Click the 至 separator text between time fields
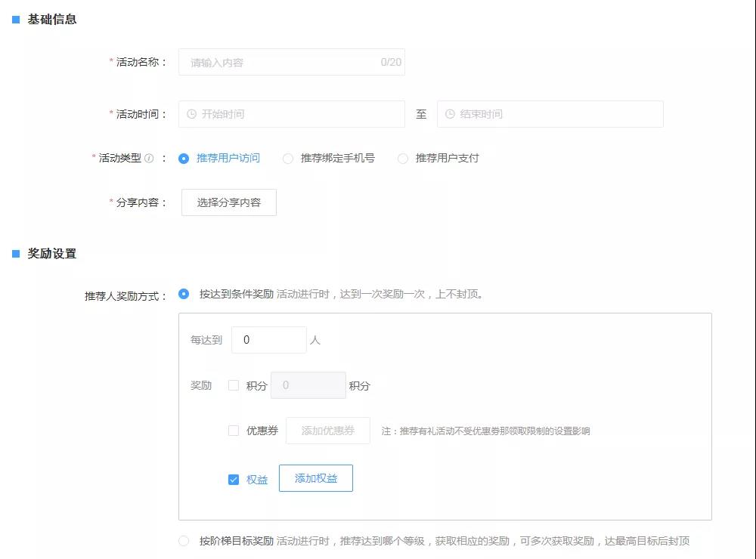Image resolution: width=756 pixels, height=559 pixels. pos(421,114)
